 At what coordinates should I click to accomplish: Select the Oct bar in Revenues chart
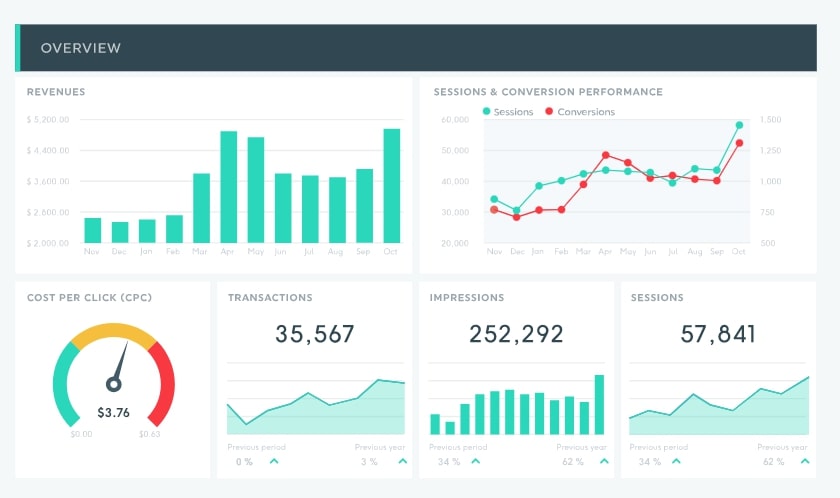tap(392, 186)
